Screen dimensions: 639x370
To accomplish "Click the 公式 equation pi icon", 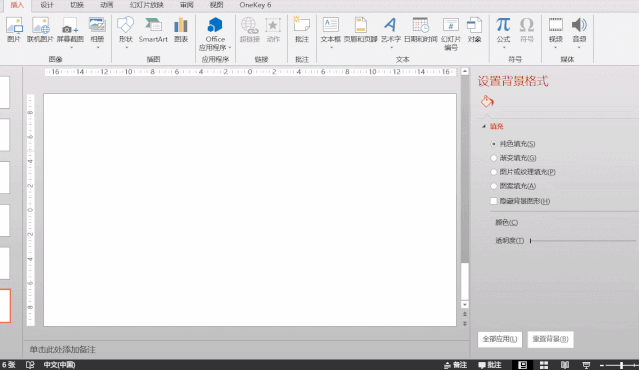I will click(503, 25).
